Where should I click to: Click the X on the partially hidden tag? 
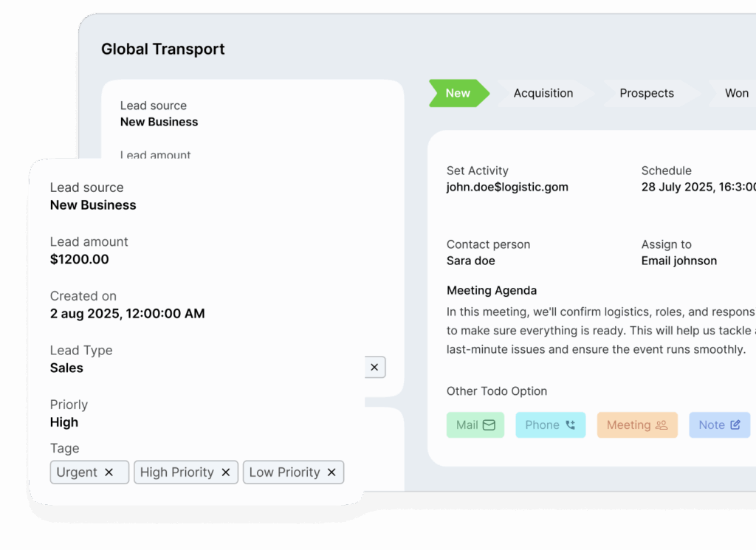coord(374,367)
